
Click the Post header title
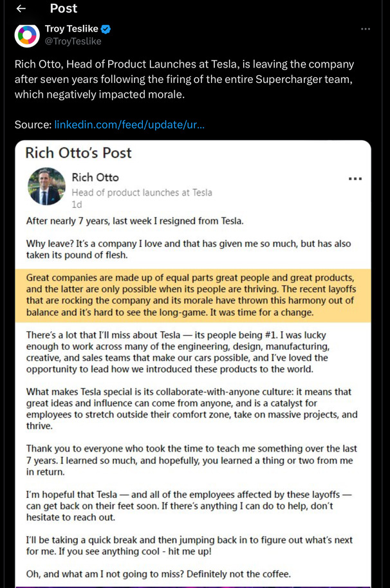63,8
